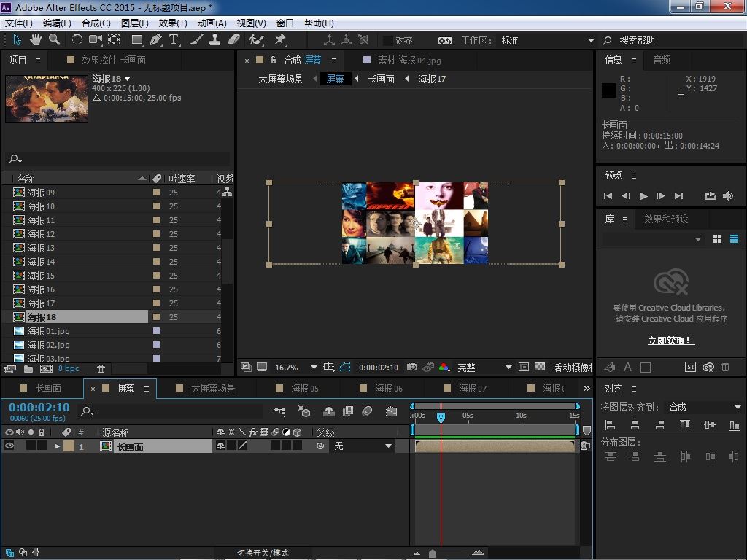Switch to 长画面 timeline tab

point(48,388)
